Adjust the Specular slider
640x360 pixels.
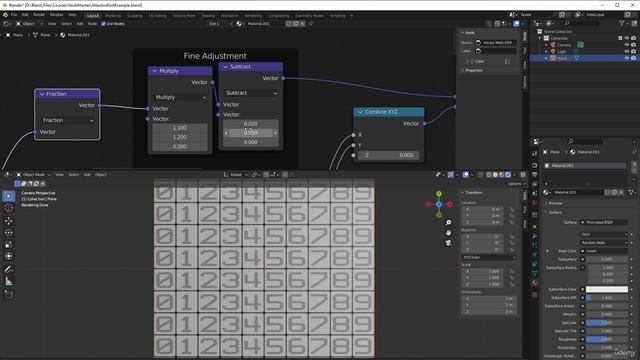pyautogui.click(x=607, y=322)
